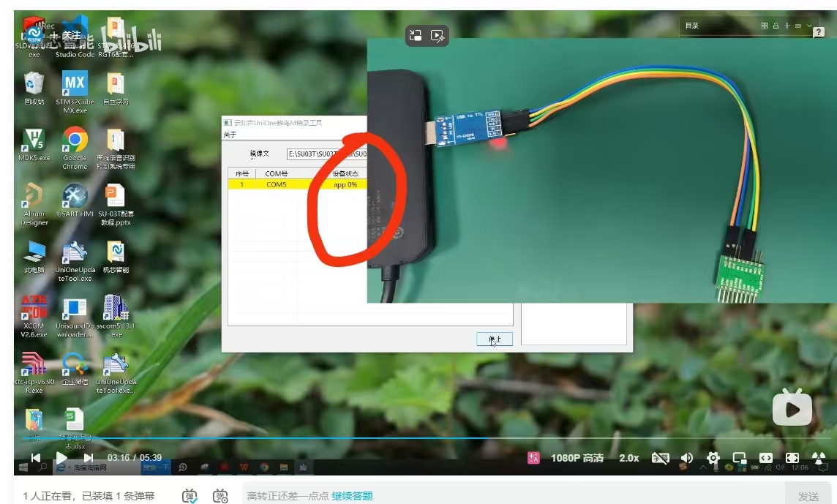Screen dimensions: 837x504
Task: Toggle danmaku display on or off
Action: [190, 496]
